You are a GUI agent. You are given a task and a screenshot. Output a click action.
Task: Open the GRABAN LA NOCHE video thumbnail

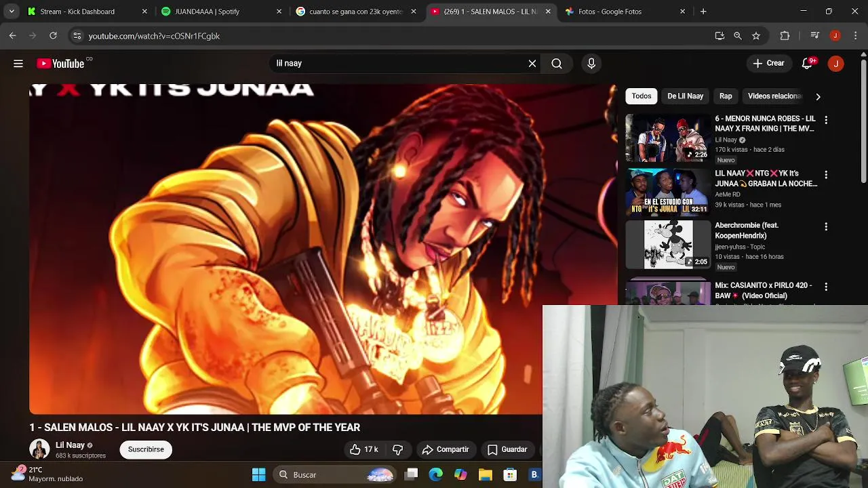668,192
